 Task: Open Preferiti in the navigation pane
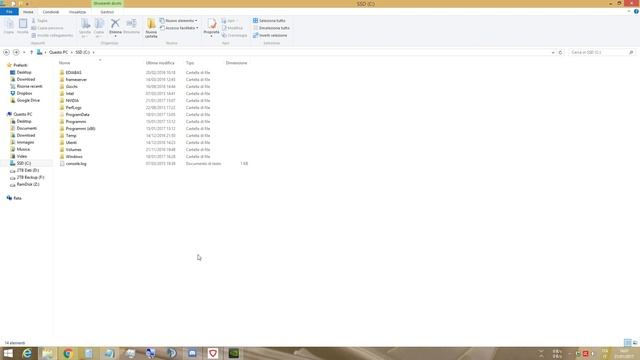tap(20, 65)
